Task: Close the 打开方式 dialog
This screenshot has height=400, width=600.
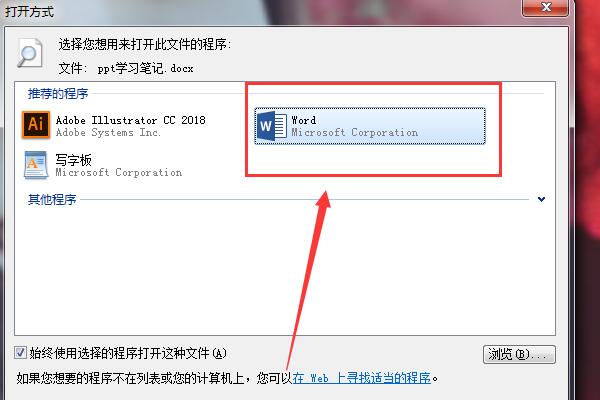Action: (x=545, y=7)
